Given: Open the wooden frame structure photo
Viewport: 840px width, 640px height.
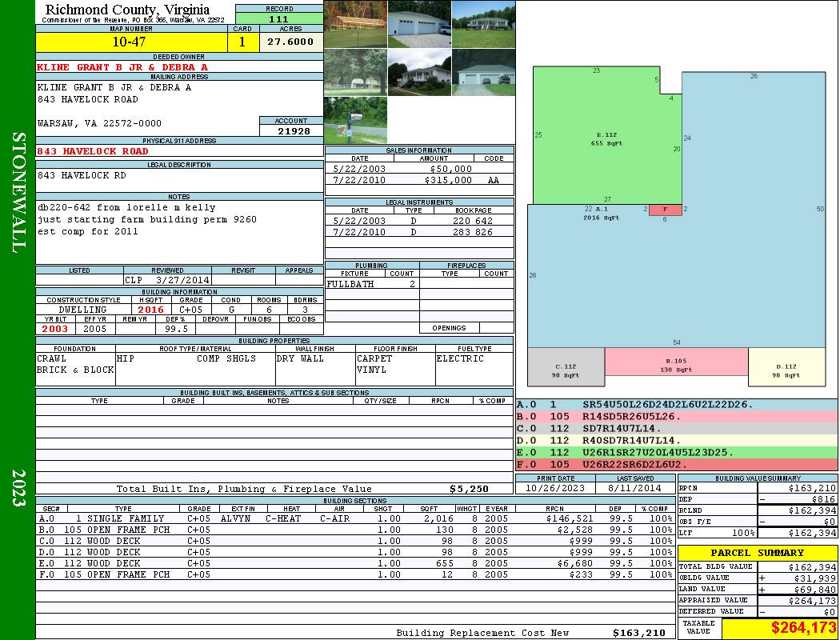Looking at the screenshot, I should click(355, 24).
